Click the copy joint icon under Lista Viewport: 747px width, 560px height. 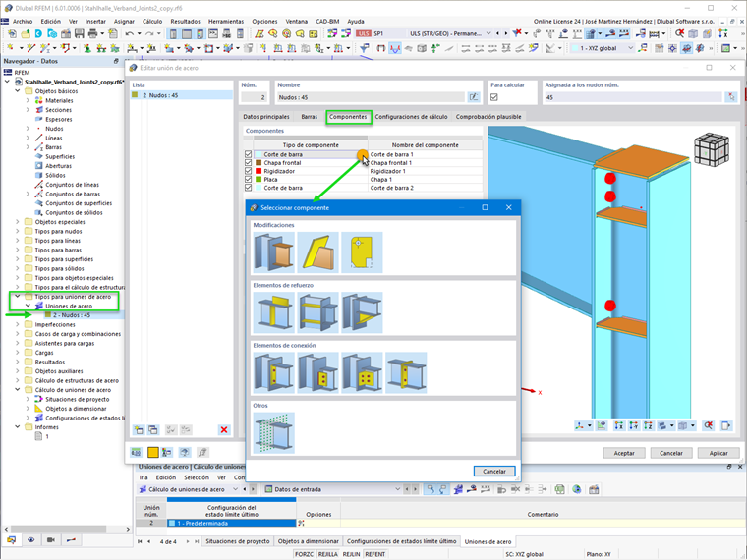153,430
